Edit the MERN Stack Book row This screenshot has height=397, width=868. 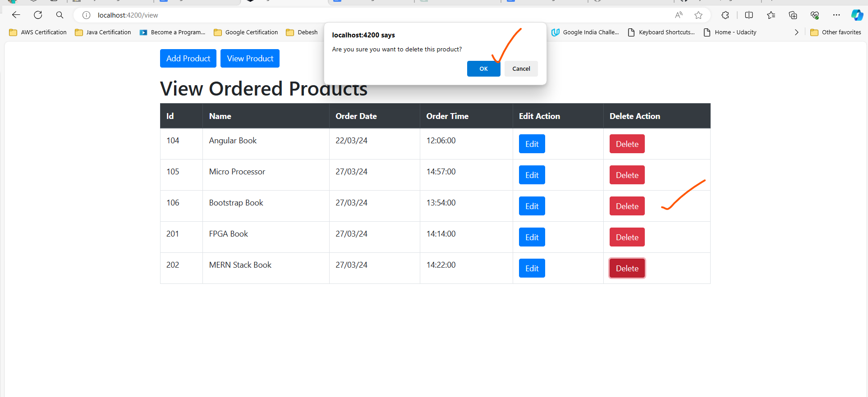pos(532,268)
